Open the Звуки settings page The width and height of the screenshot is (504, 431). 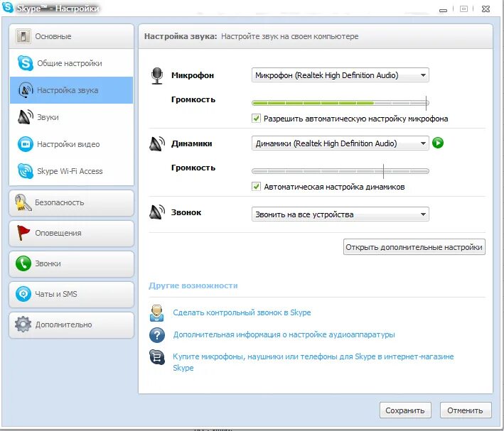pos(71,117)
